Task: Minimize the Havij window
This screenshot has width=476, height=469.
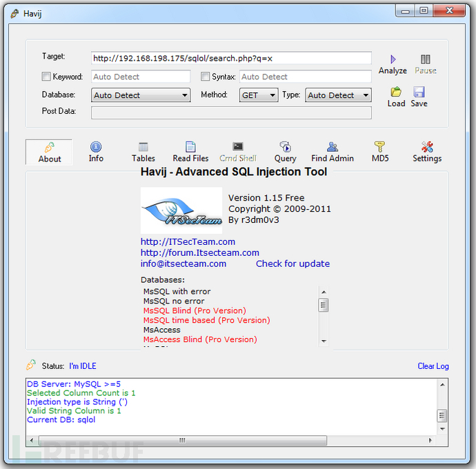Action: coord(405,11)
